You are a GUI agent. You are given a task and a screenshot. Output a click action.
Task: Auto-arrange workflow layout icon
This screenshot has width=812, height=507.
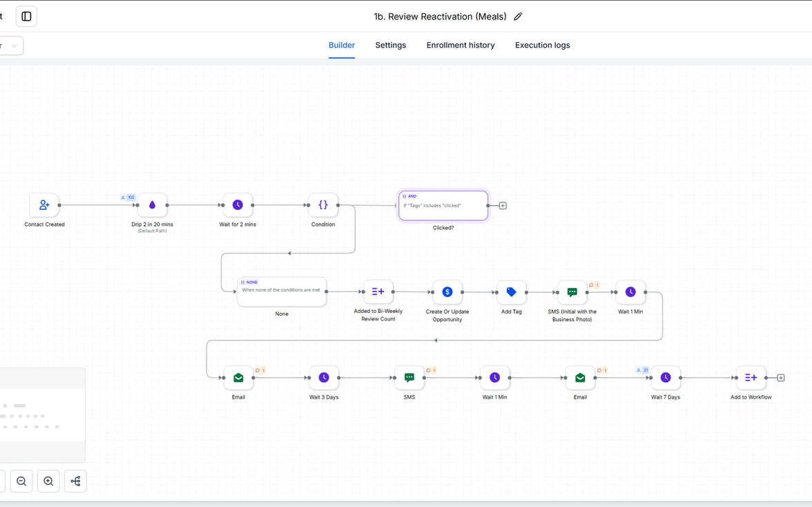click(76, 481)
